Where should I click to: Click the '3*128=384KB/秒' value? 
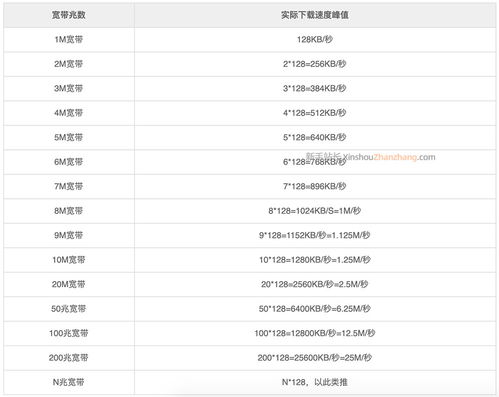tap(315, 88)
